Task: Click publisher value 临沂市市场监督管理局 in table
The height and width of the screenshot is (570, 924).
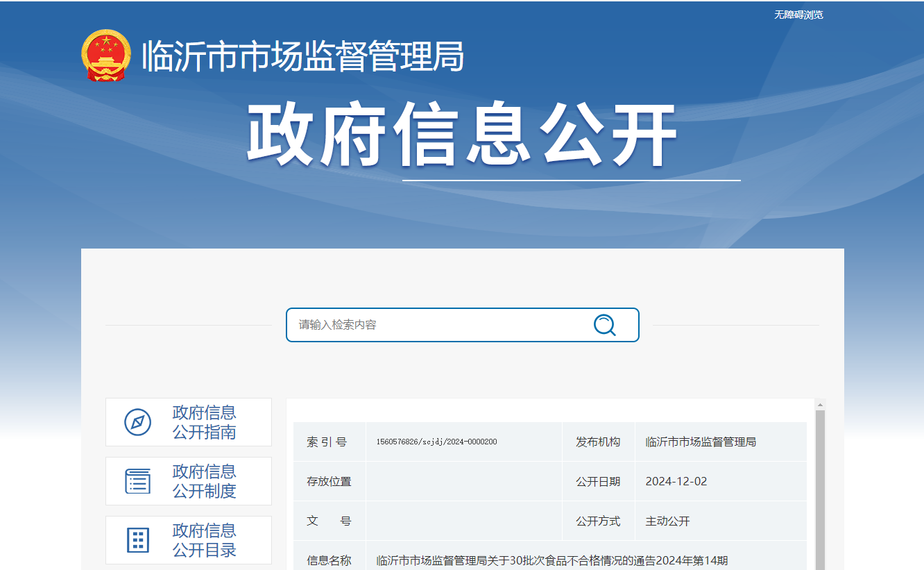Action: tap(701, 442)
